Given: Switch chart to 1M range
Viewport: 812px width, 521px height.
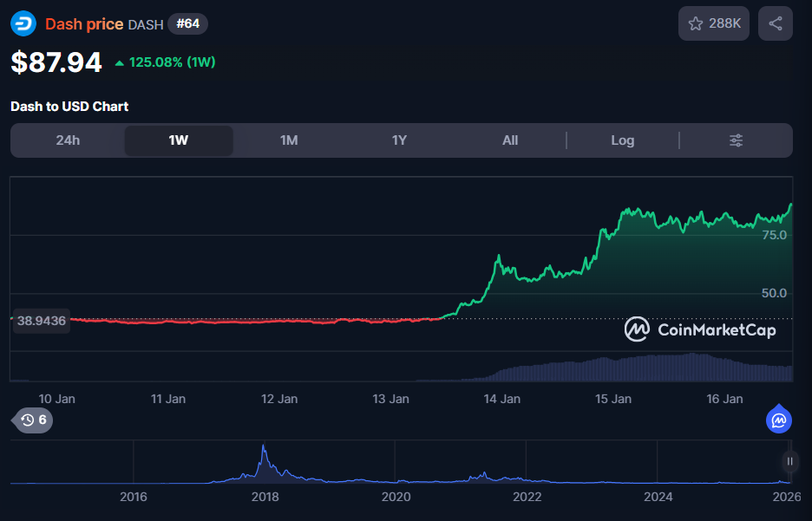Looking at the screenshot, I should click(289, 140).
